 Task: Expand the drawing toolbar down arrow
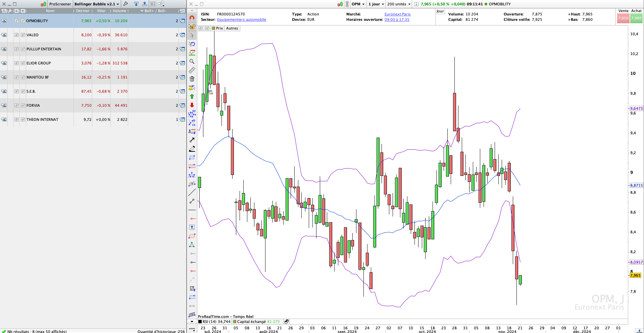click(x=192, y=322)
